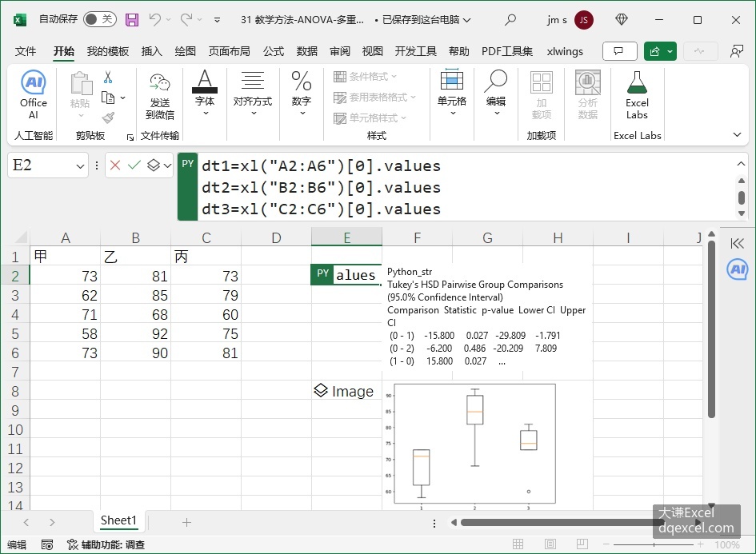Click the JS account avatar

point(584,20)
